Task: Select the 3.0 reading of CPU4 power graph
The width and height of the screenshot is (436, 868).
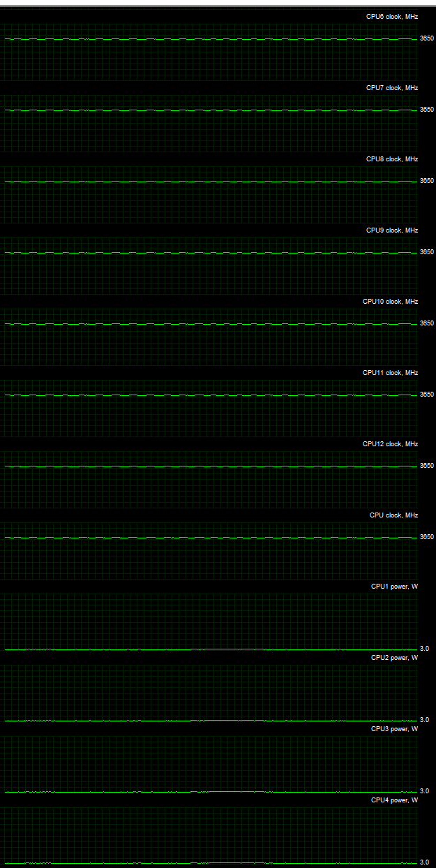Action: (x=425, y=862)
